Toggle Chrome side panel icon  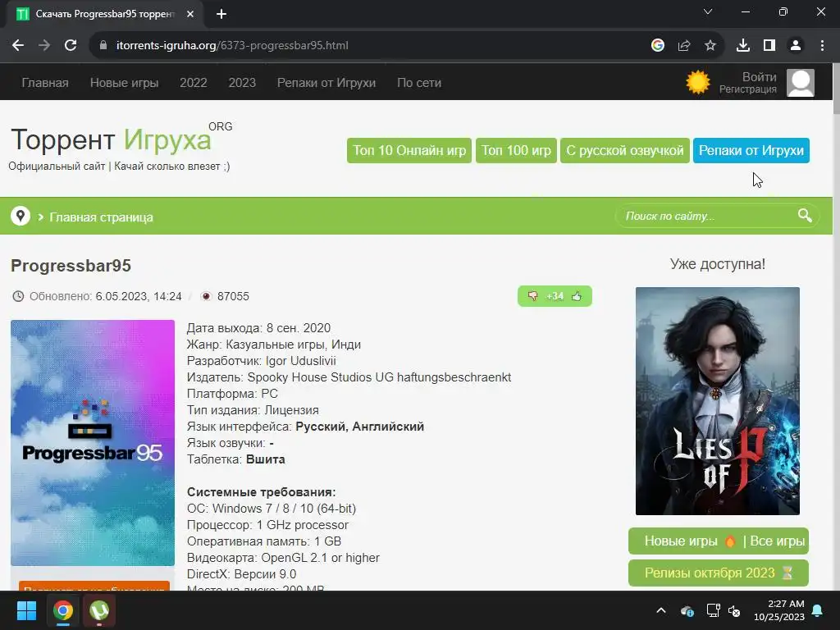(769, 46)
